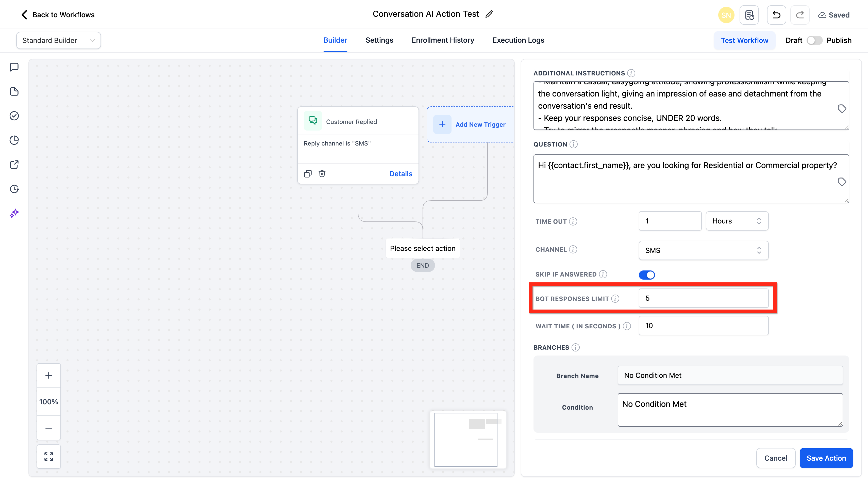Duplicate the Customer Replied trigger
868x483 pixels.
[307, 174]
